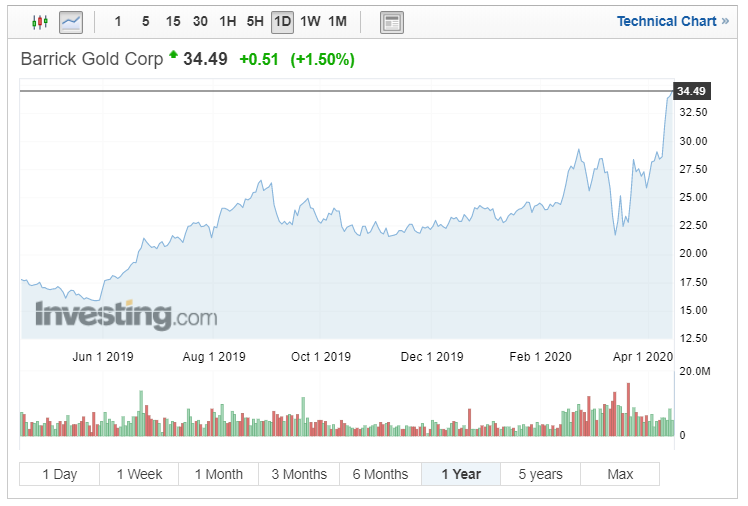748x506 pixels.
Task: Set interval to 1 minute
Action: point(118,21)
